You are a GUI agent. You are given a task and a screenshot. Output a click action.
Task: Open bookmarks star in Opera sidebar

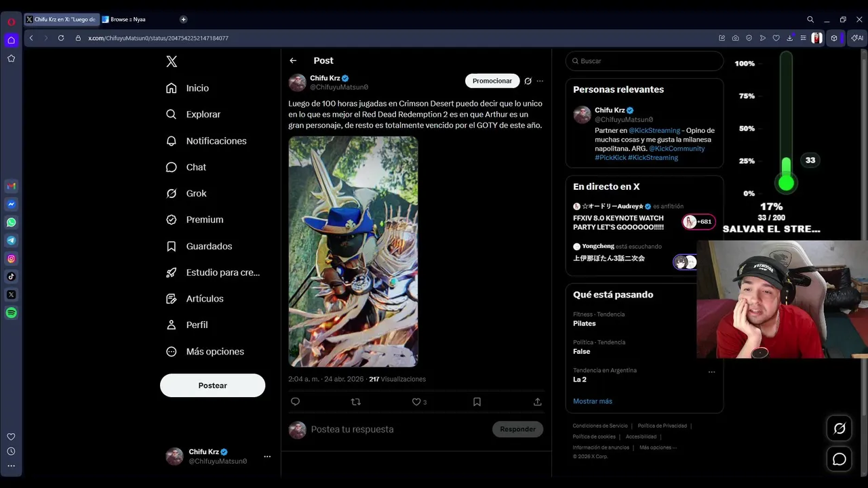11,58
